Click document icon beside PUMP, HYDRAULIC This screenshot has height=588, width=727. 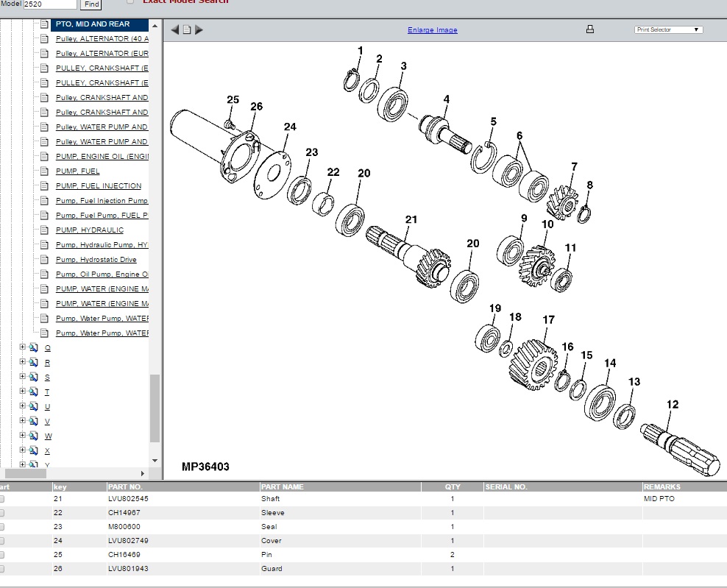(x=44, y=230)
